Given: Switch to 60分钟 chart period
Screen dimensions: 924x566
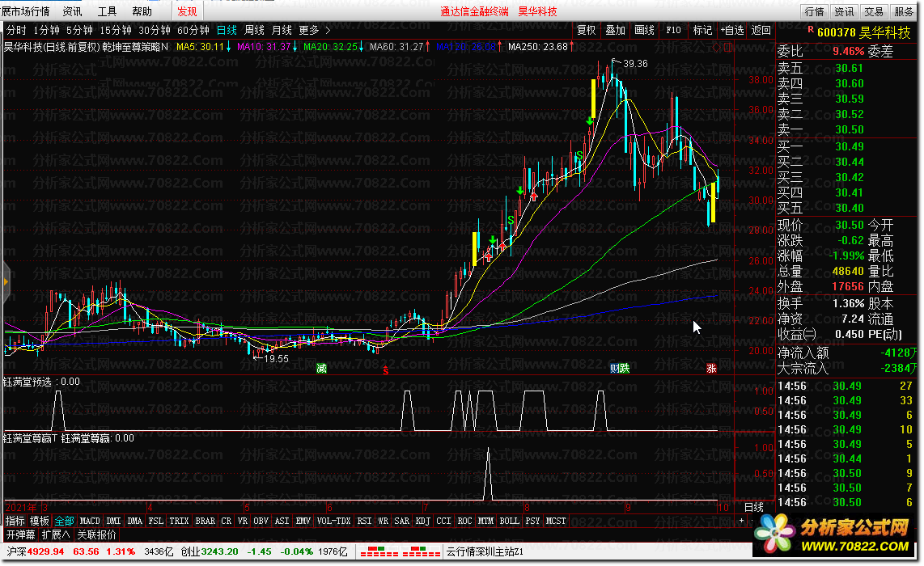Looking at the screenshot, I should click(193, 30).
